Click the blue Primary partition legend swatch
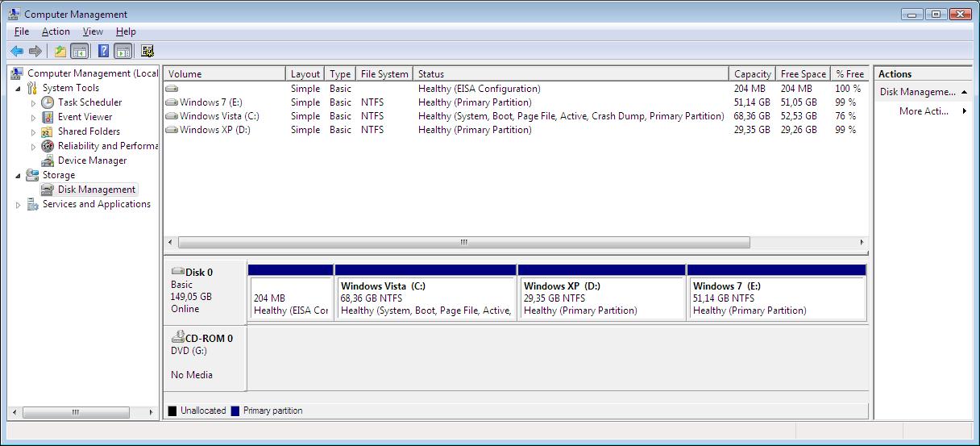This screenshot has height=446, width=980. (x=235, y=411)
